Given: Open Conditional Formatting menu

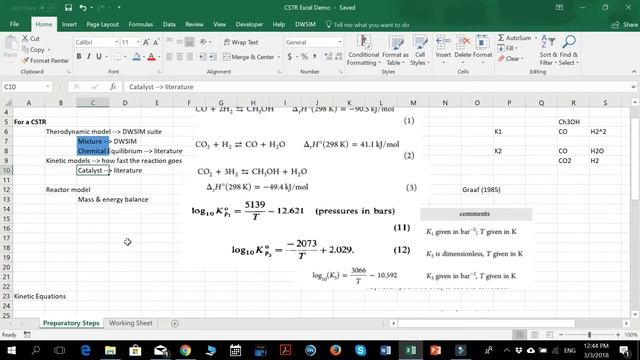Looking at the screenshot, I should point(363,50).
